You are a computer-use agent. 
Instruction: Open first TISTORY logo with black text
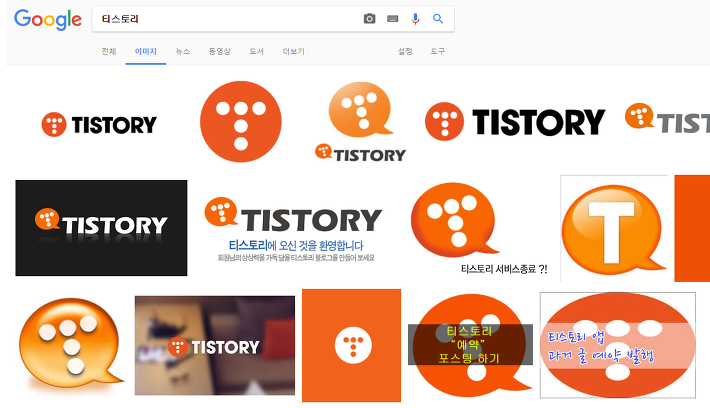(x=99, y=125)
